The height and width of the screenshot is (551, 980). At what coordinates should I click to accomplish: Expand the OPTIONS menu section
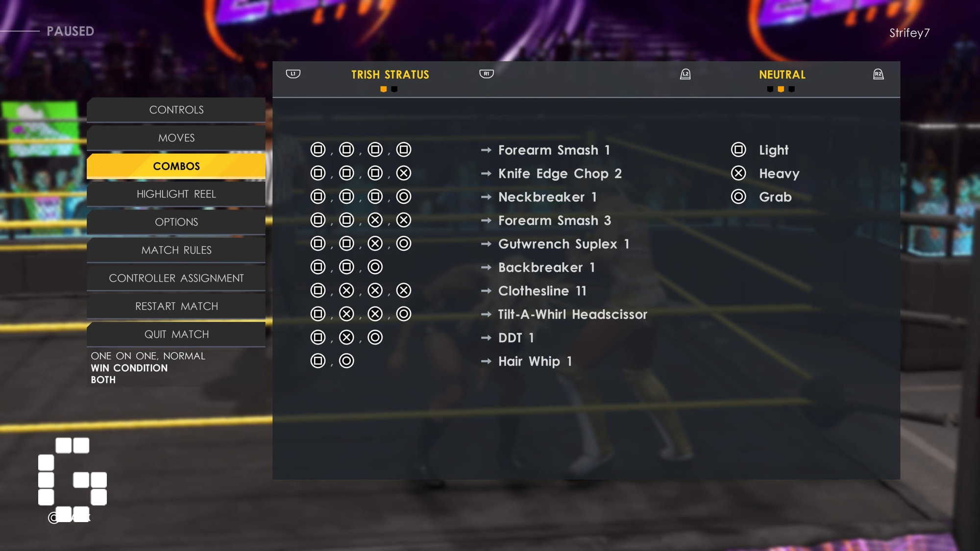point(176,222)
